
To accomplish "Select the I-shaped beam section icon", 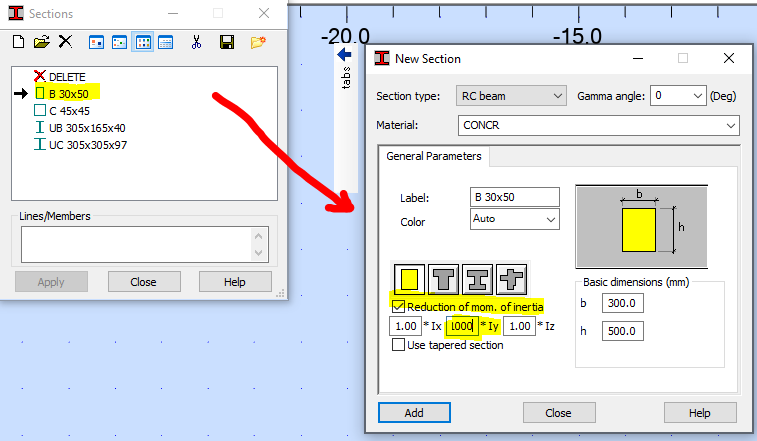I will (x=477, y=279).
